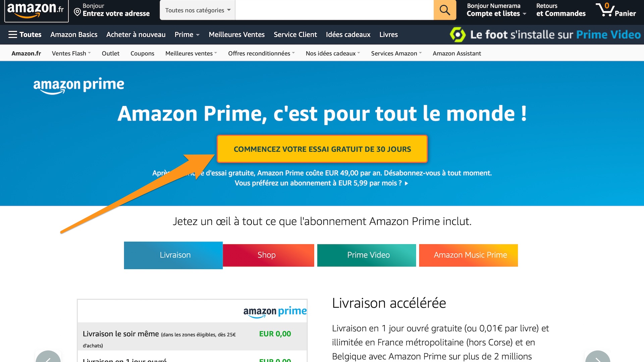Click Commencez votre essai gratuit de 30 jours
Screen dimensions: 644x362
(322, 149)
